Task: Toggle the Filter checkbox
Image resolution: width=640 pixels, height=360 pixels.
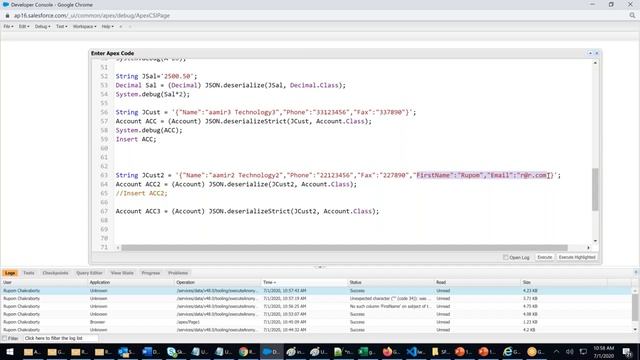Action: [x=4, y=338]
